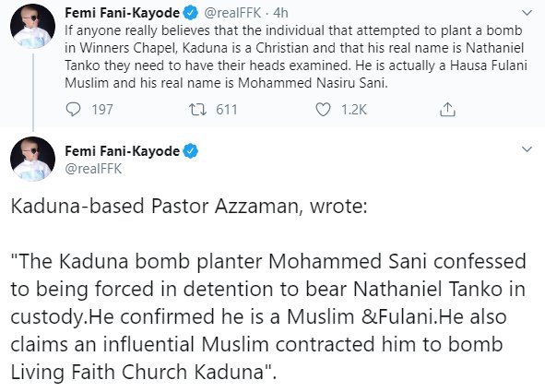This screenshot has width=545, height=392.
Task: Expand second tweet's chevron options menu
Action: pyautogui.click(x=527, y=149)
